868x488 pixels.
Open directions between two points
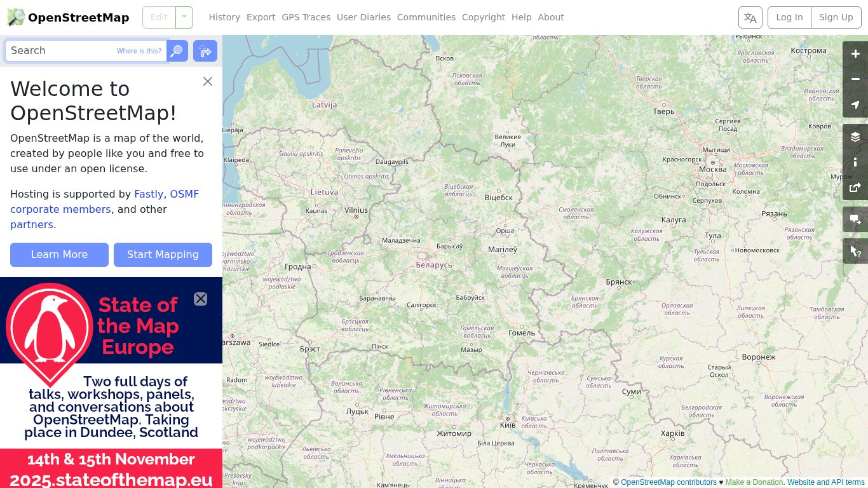coord(205,51)
